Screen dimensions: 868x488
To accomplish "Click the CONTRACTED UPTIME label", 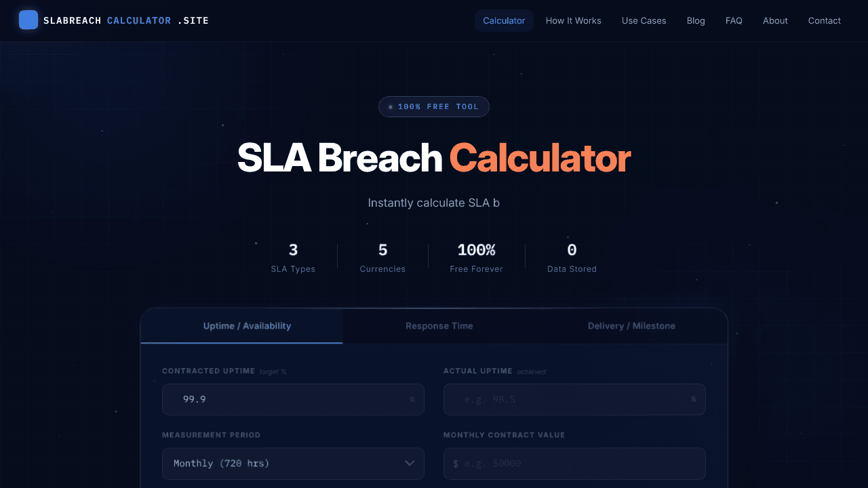I will (208, 371).
